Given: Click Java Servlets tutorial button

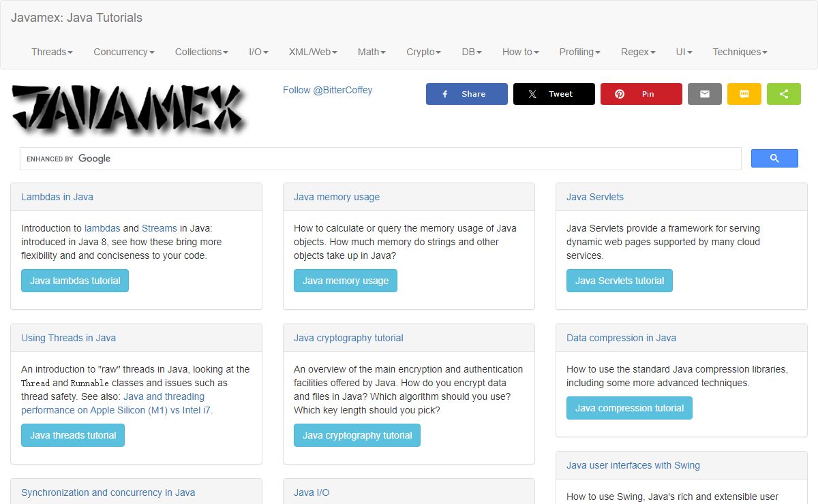Looking at the screenshot, I should 620,281.
